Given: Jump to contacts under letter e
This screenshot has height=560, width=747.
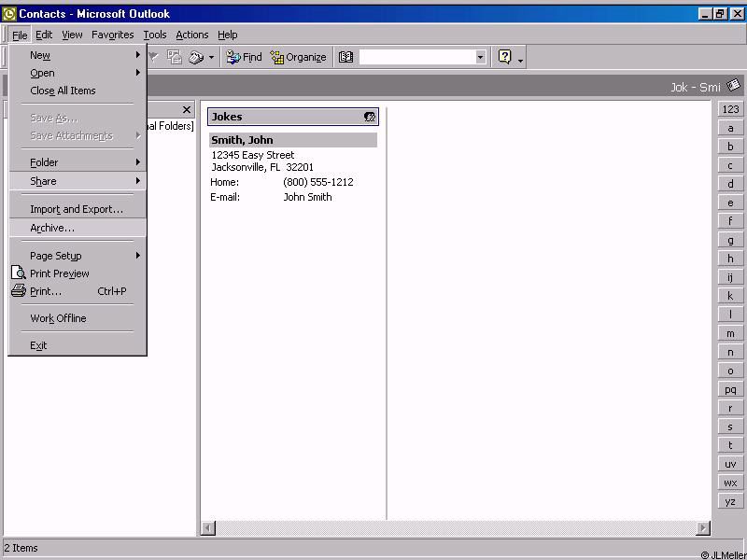Looking at the screenshot, I should tap(730, 203).
